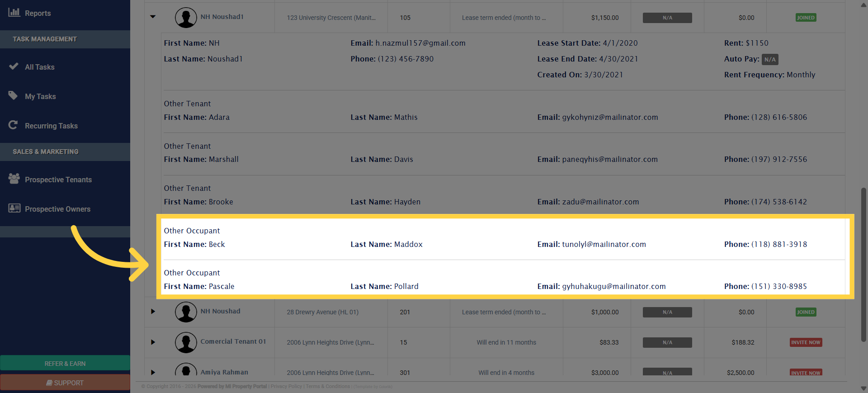The width and height of the screenshot is (868, 393).
Task: Click NH Noushad1 profile avatar
Action: coord(186,18)
